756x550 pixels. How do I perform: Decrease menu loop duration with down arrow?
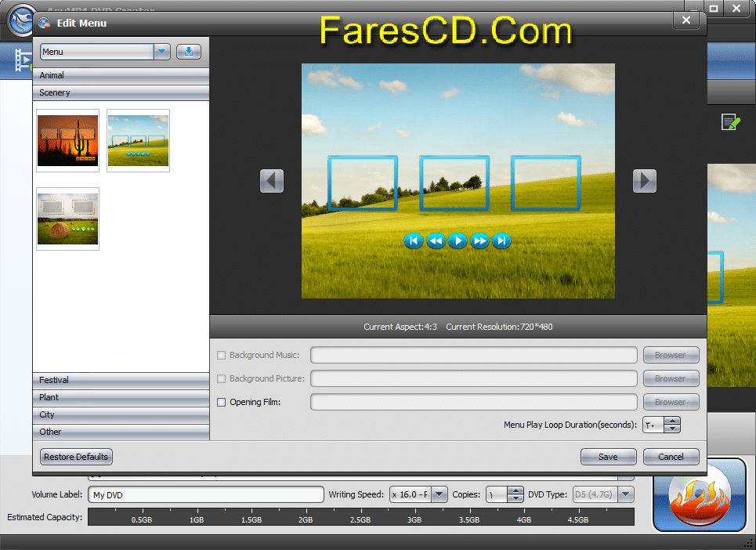point(672,429)
